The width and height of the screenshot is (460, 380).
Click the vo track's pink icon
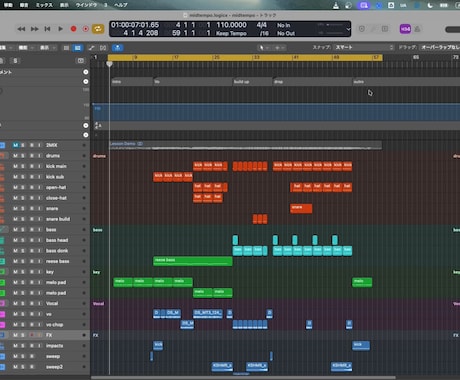point(2,314)
